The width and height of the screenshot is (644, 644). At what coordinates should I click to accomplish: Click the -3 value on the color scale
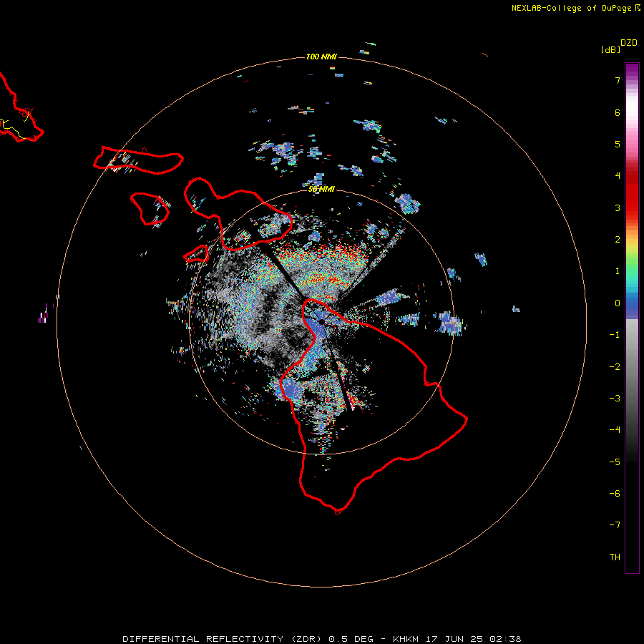point(615,399)
